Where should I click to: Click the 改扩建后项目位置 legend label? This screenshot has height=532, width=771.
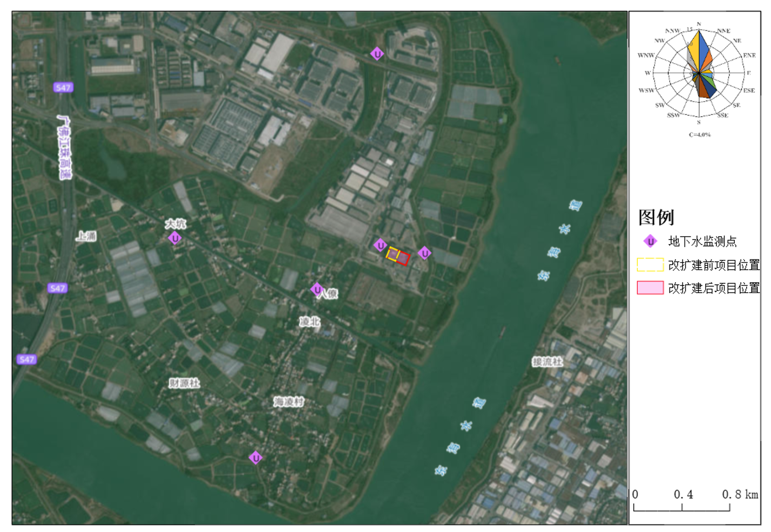click(x=714, y=288)
